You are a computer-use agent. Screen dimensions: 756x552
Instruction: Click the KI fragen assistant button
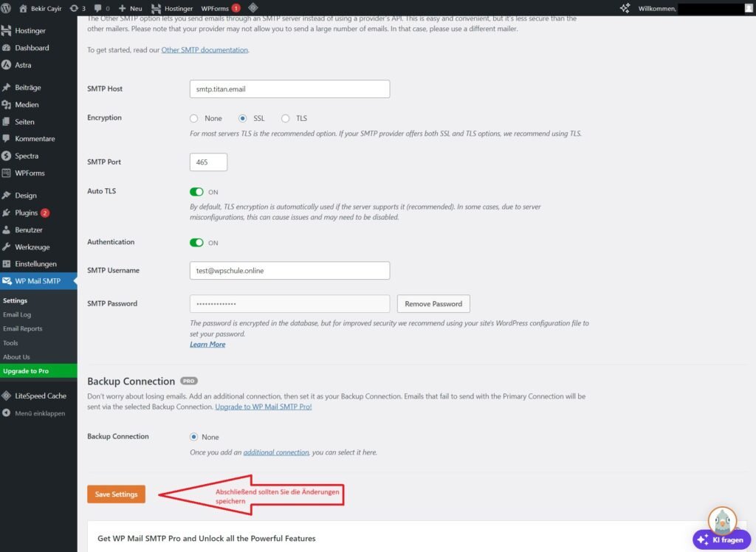[x=722, y=539]
